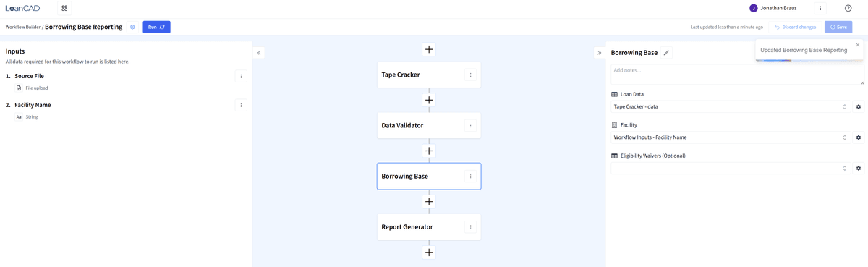This screenshot has width=868, height=267.
Task: Run the workflow
Action: [x=156, y=27]
